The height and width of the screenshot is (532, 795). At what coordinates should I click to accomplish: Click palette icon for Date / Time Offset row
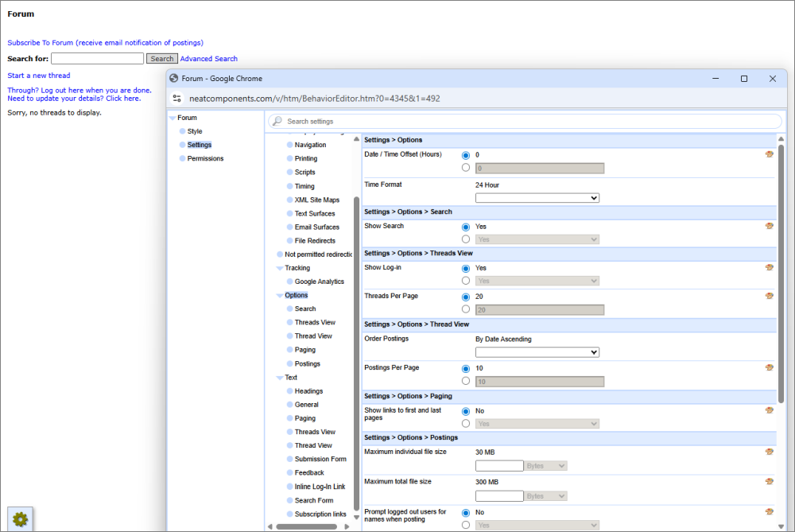tap(769, 154)
